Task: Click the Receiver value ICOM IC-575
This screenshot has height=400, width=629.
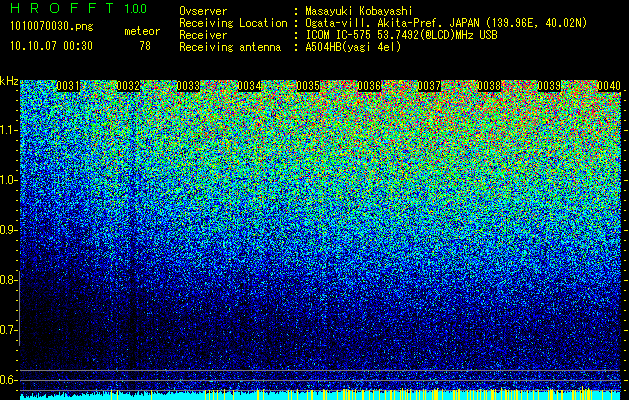Action: (339, 35)
